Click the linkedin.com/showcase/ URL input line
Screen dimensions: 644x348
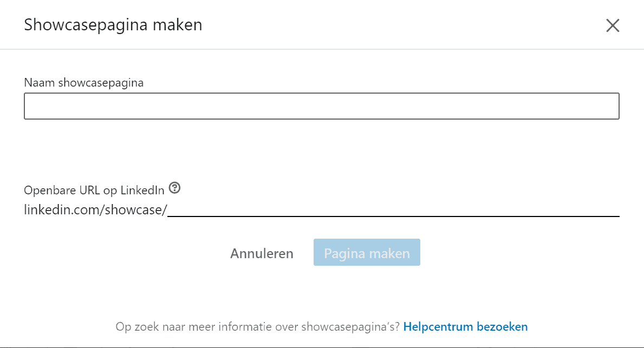pyautogui.click(x=393, y=209)
